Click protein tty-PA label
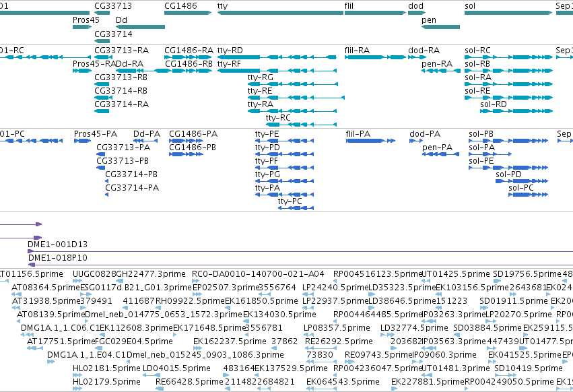The width and height of the screenshot is (573, 392). click(267, 188)
